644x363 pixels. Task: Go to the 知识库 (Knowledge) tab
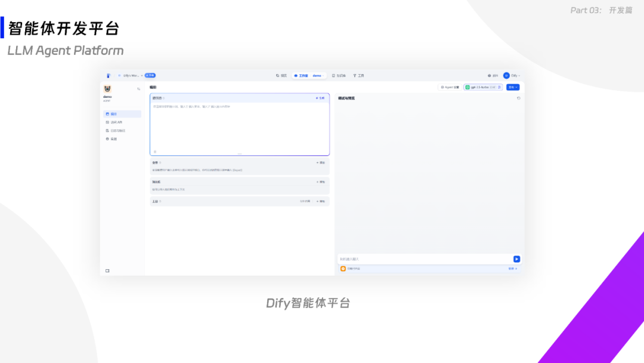coord(339,76)
